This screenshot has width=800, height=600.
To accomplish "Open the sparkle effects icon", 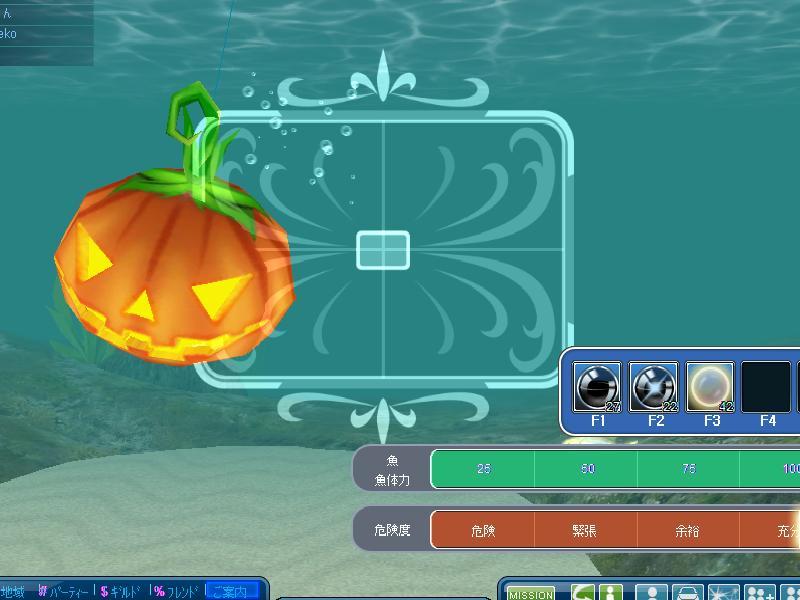I will (x=723, y=593).
